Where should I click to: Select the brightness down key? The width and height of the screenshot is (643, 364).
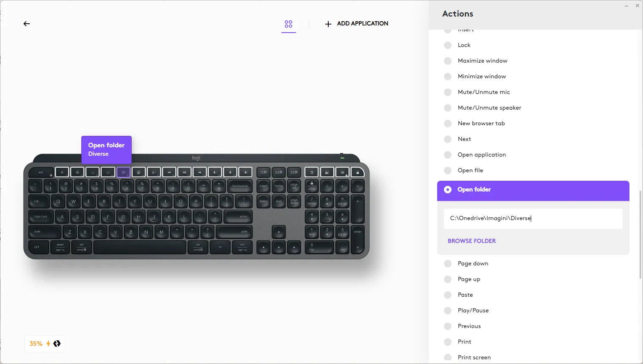tap(62, 172)
